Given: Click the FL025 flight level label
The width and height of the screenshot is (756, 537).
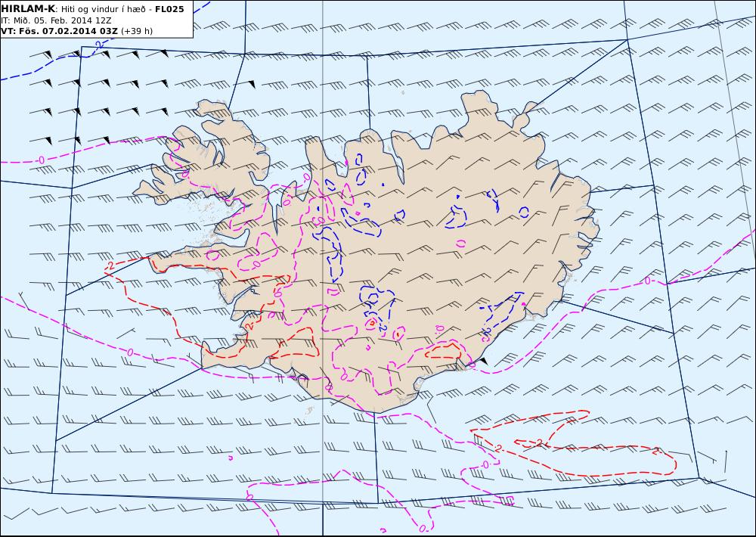Looking at the screenshot, I should click(169, 9).
